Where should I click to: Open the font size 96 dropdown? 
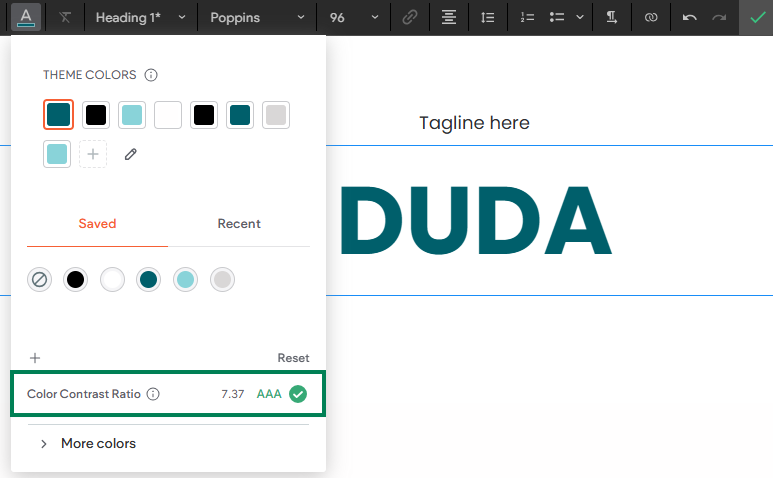353,18
